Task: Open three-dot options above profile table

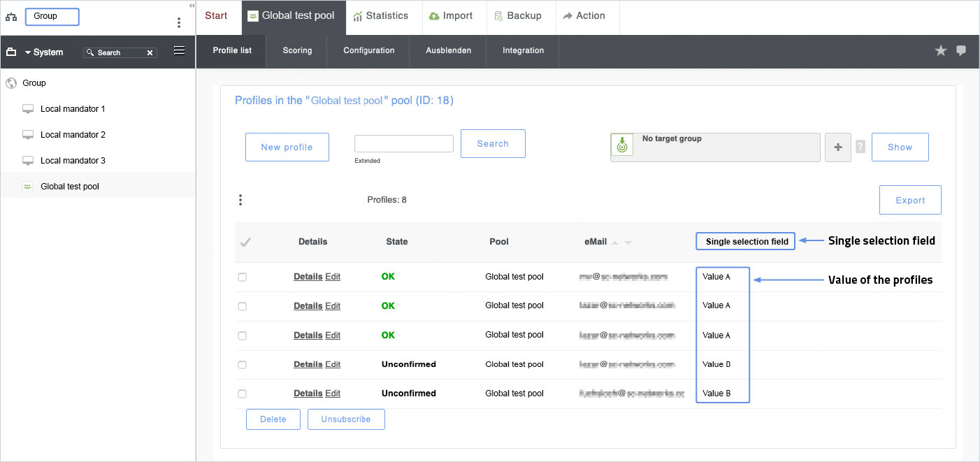Action: pyautogui.click(x=240, y=200)
